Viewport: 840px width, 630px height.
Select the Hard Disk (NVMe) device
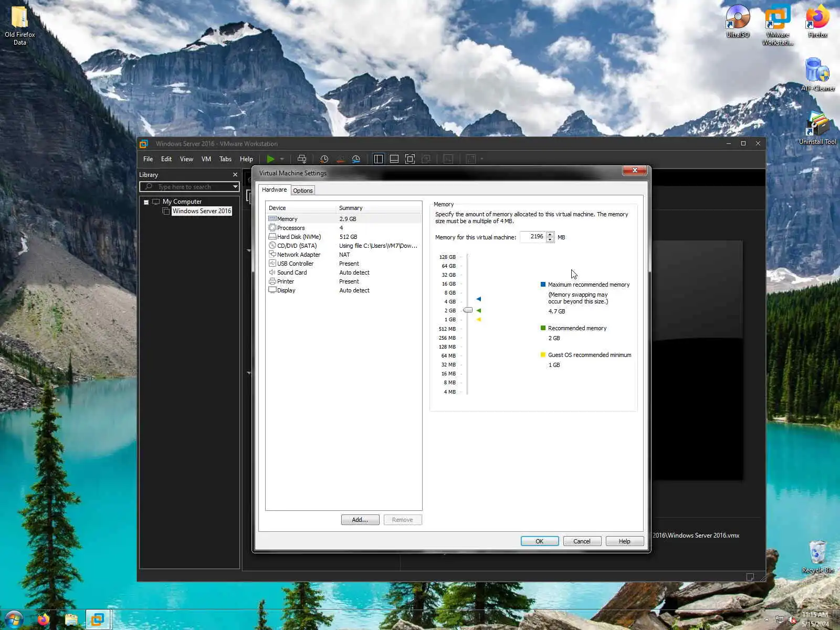tap(344, 237)
